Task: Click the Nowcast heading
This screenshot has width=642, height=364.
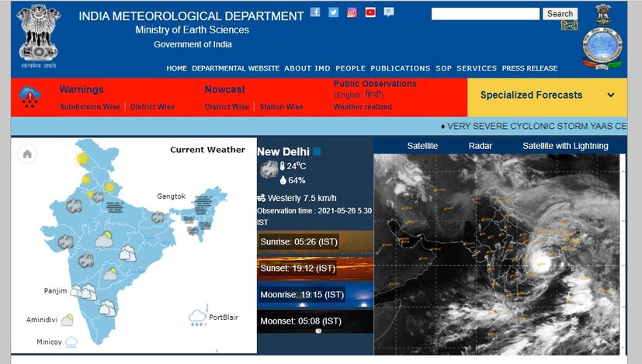Action: 224,89
